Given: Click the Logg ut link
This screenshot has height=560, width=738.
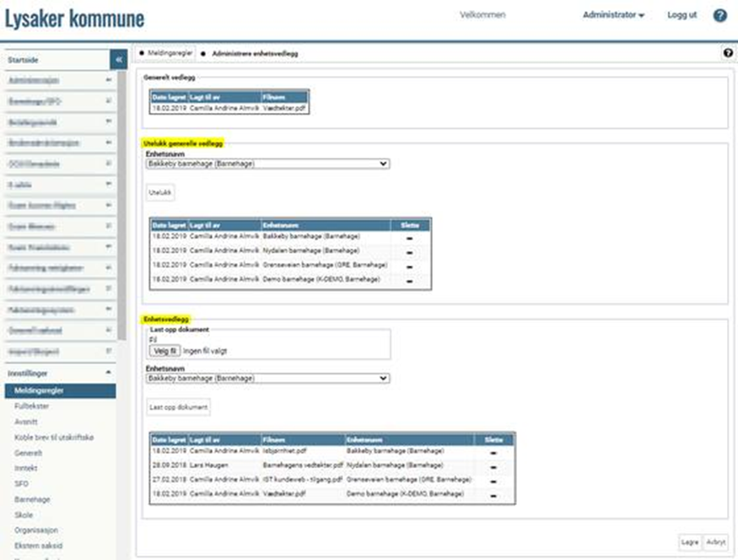Looking at the screenshot, I should coord(681,15).
